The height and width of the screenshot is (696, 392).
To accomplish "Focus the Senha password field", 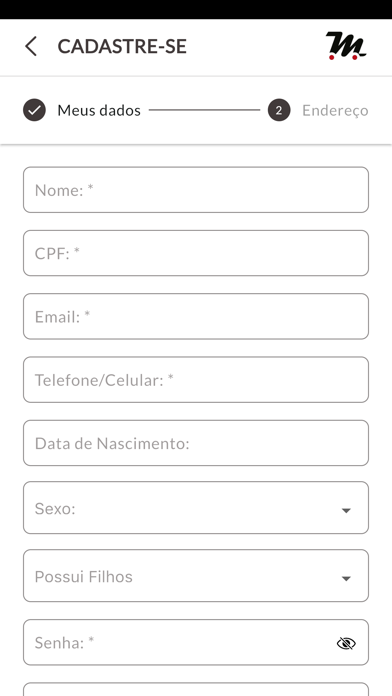I will pos(196,642).
